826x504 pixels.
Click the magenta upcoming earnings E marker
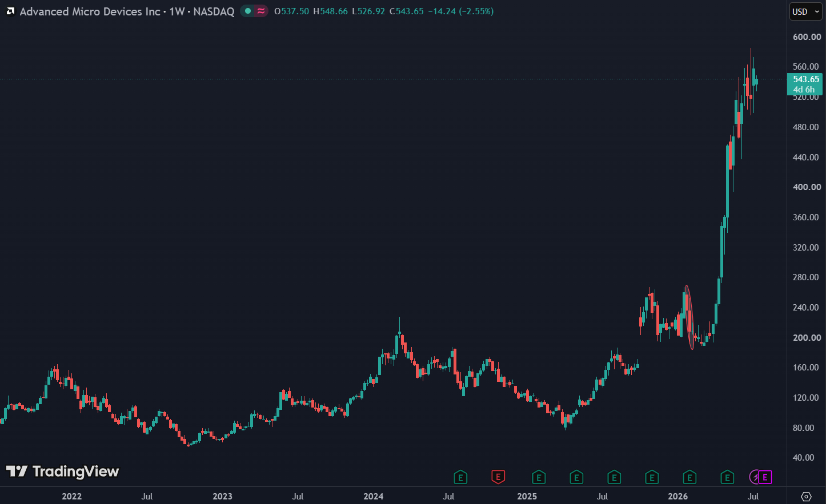(765, 477)
